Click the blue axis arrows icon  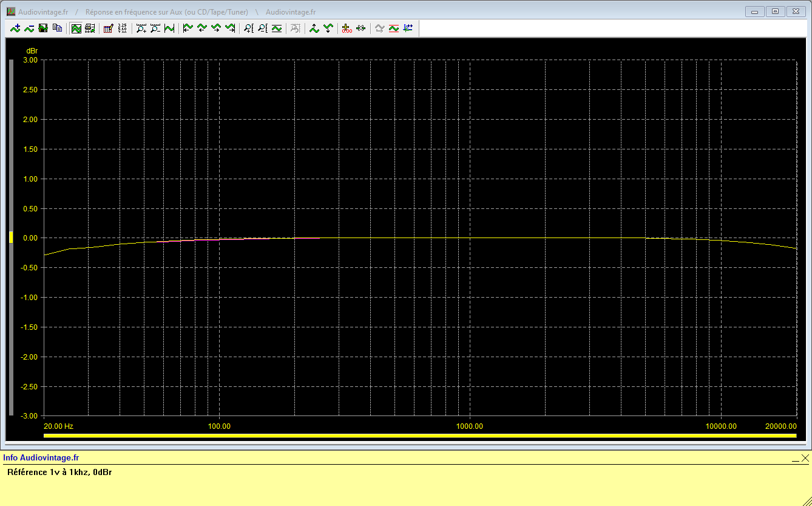(x=407, y=28)
